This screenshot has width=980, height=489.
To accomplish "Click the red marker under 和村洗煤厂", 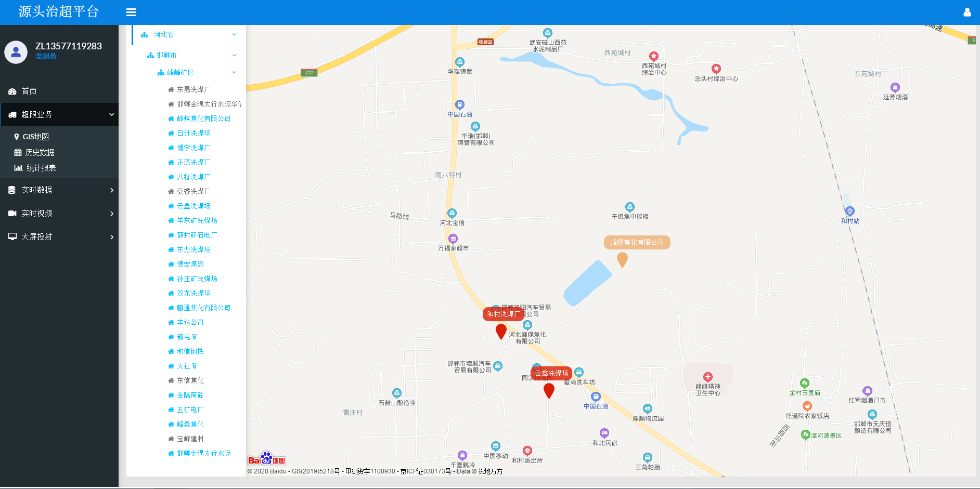I will pyautogui.click(x=501, y=331).
